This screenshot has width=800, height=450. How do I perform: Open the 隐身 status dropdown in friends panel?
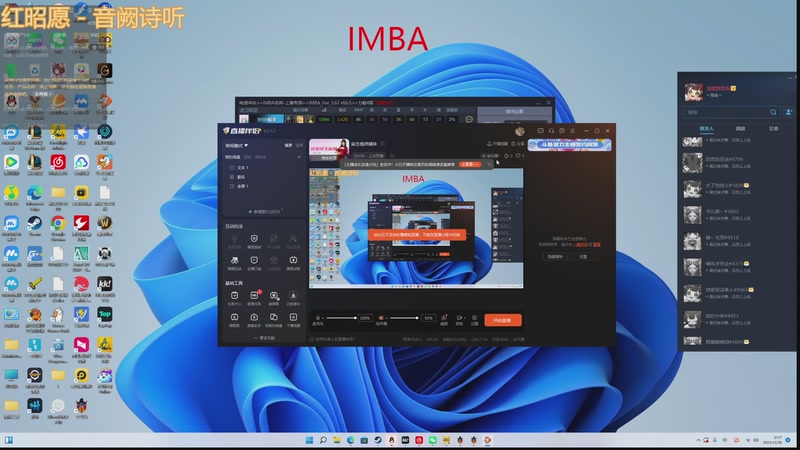(x=714, y=95)
